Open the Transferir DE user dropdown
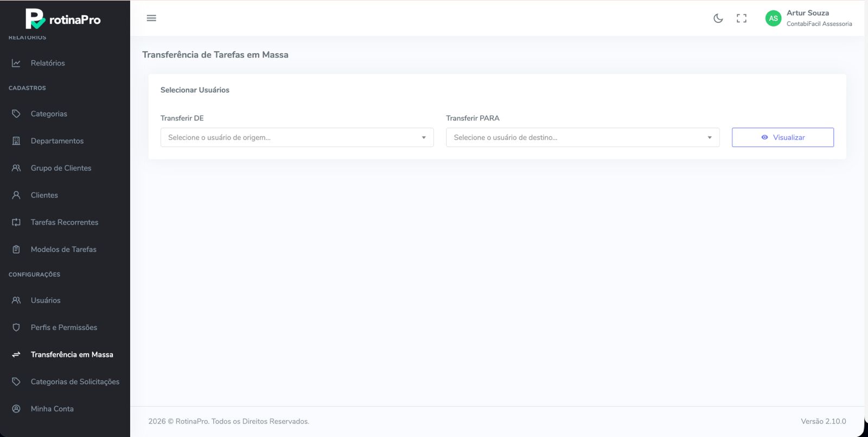Screen dimensions: 868x437 297,137
